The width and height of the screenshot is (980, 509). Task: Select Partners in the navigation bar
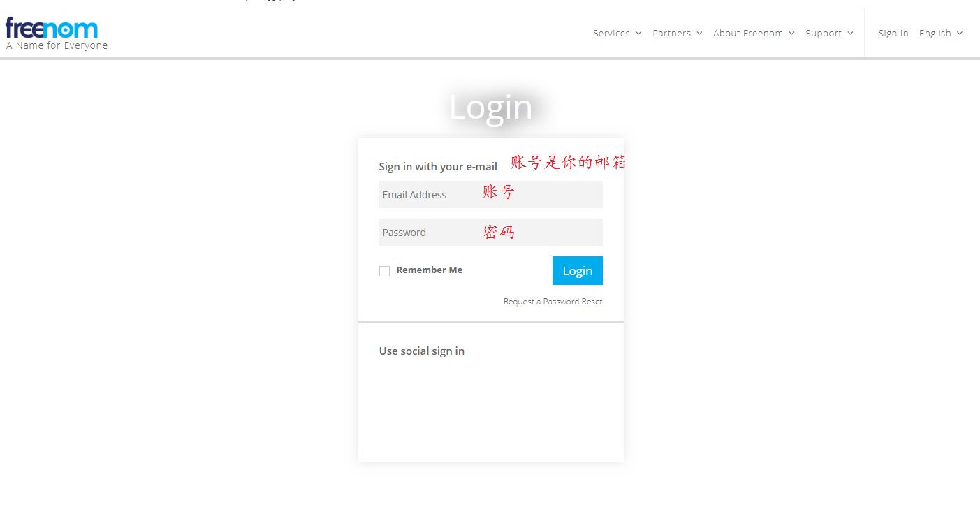click(x=671, y=33)
